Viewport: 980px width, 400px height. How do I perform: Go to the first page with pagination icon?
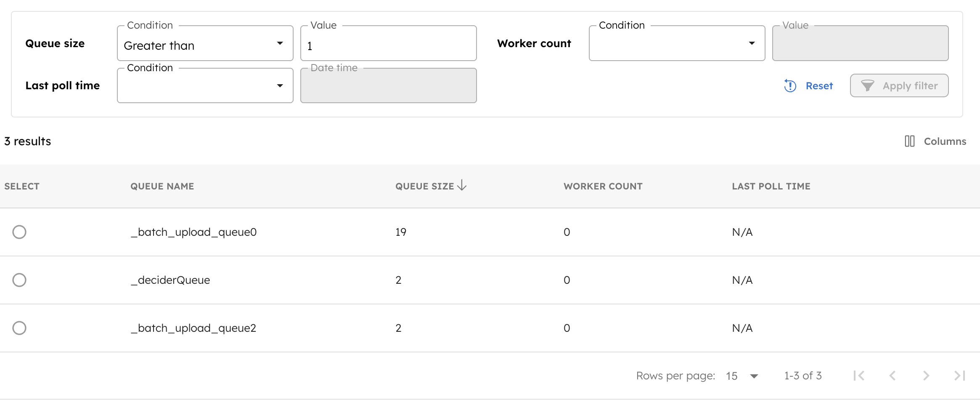pyautogui.click(x=860, y=375)
